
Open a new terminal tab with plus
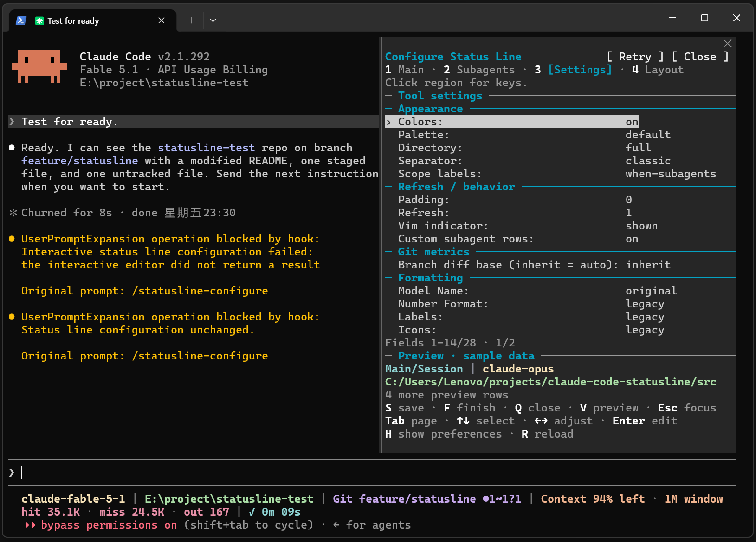pos(192,20)
